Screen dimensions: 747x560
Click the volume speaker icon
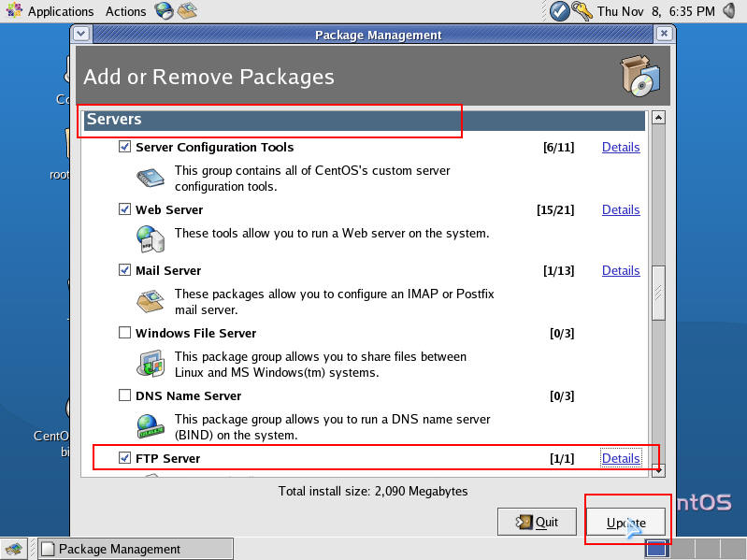click(x=729, y=10)
